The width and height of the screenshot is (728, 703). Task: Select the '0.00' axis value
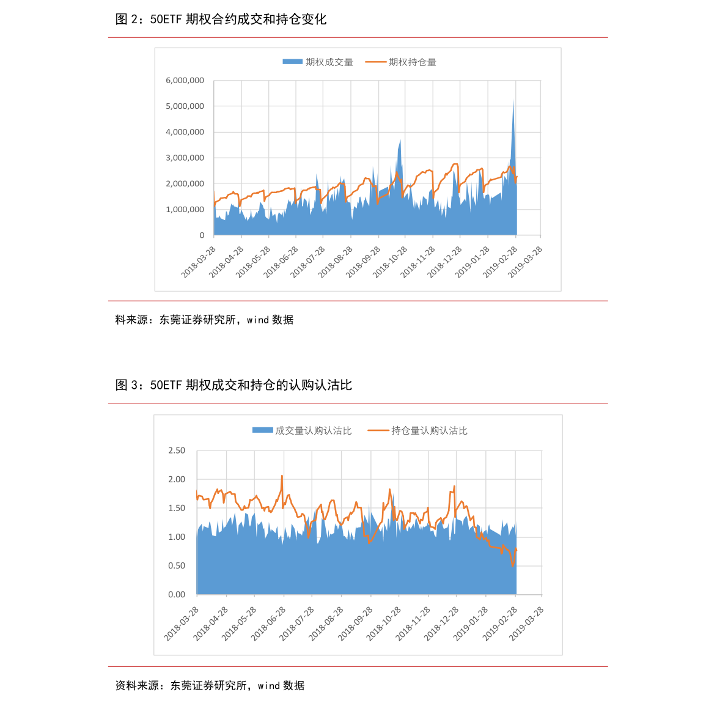177,594
